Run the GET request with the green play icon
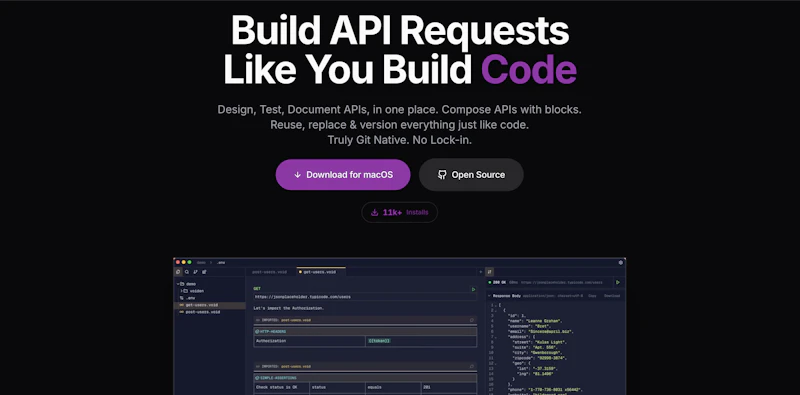800x395 pixels. point(473,289)
